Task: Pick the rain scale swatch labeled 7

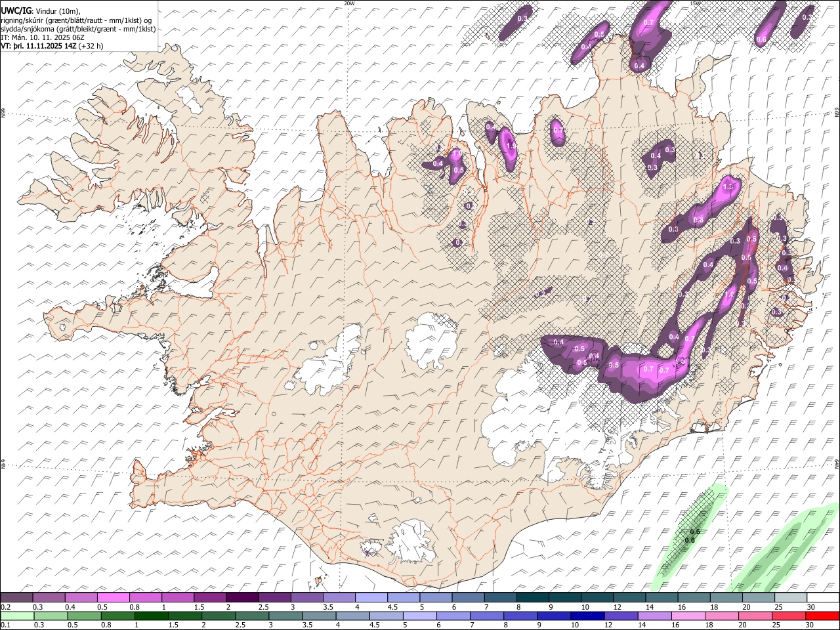Action: pyautogui.click(x=486, y=616)
